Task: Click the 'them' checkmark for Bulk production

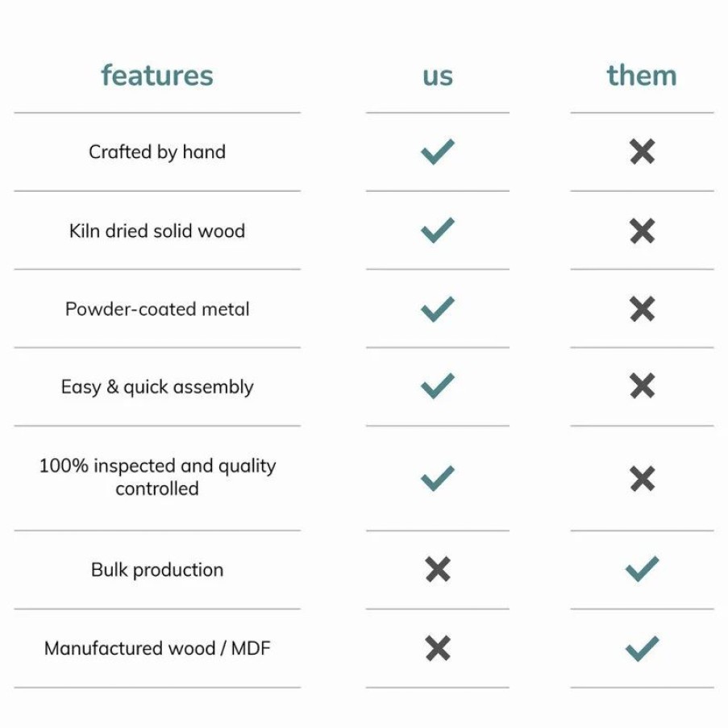Action: pos(642,568)
